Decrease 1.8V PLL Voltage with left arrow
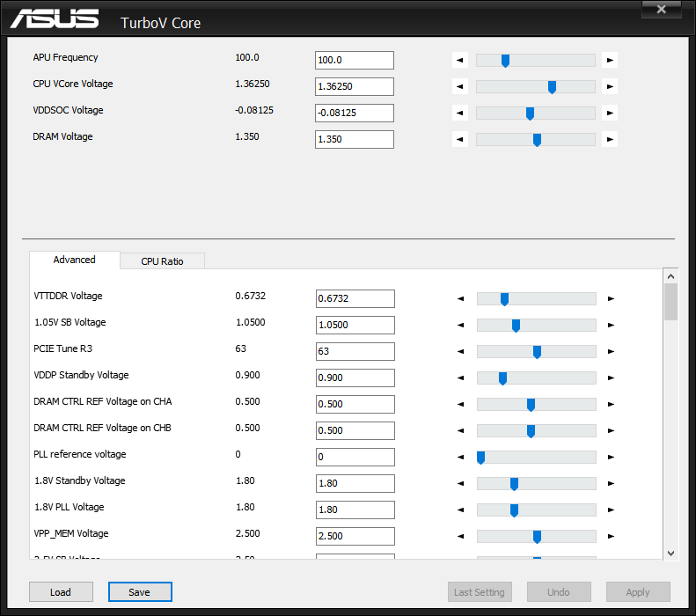Viewport: 696px width, 616px height. coord(461,510)
